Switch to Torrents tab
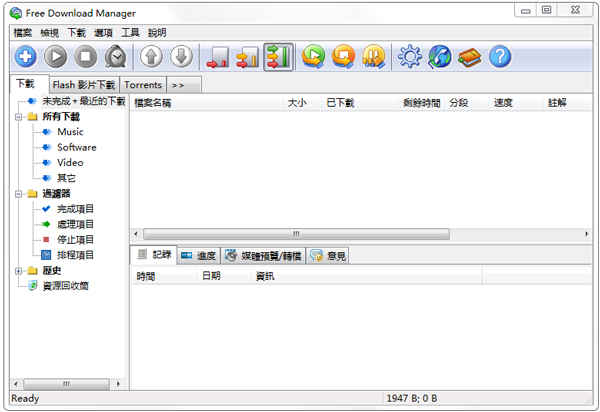The height and width of the screenshot is (412, 600). (x=143, y=85)
